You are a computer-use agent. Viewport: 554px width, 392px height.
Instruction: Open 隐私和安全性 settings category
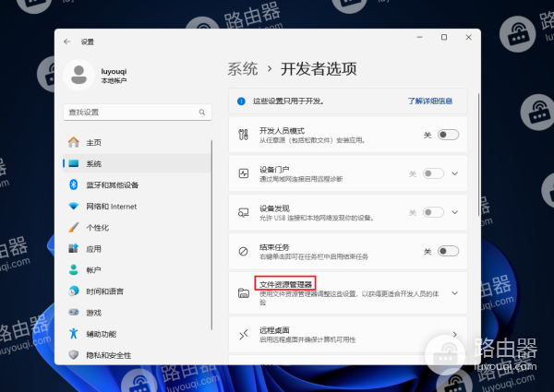pyautogui.click(x=137, y=354)
